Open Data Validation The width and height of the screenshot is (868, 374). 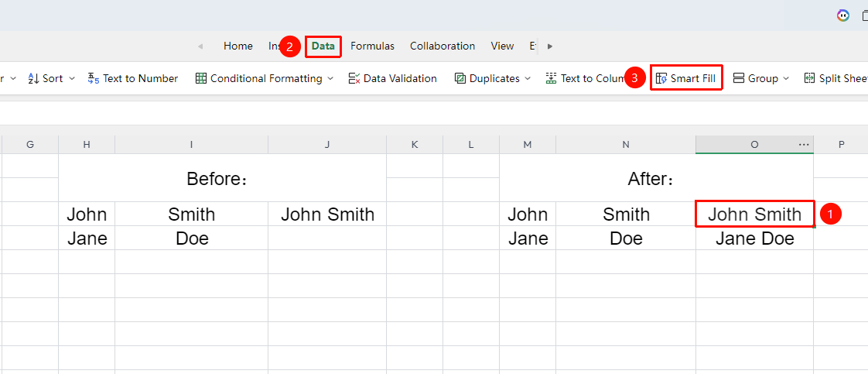[392, 79]
